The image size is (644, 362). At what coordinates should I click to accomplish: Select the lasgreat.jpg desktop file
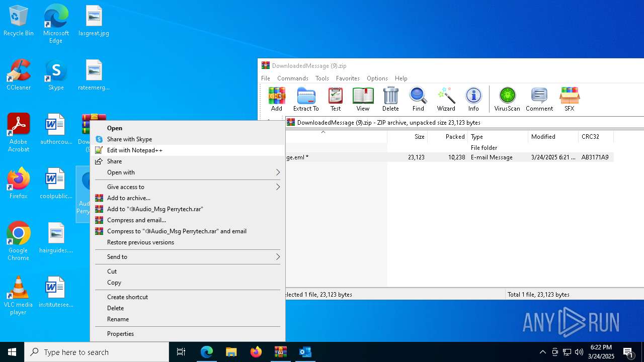point(94,21)
